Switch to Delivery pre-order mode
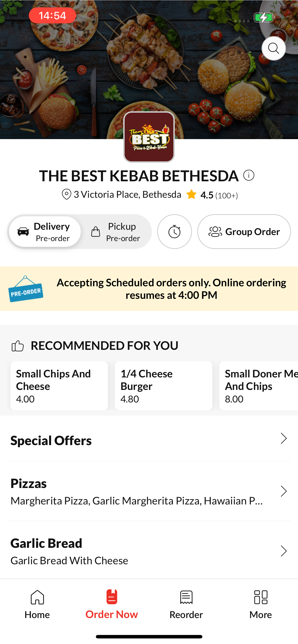Image resolution: width=298 pixels, height=644 pixels. coord(45,232)
